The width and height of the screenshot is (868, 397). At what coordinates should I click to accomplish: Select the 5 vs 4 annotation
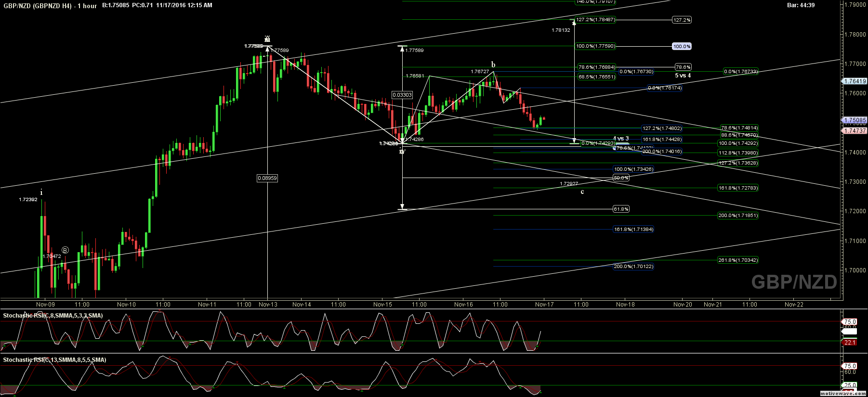(683, 76)
